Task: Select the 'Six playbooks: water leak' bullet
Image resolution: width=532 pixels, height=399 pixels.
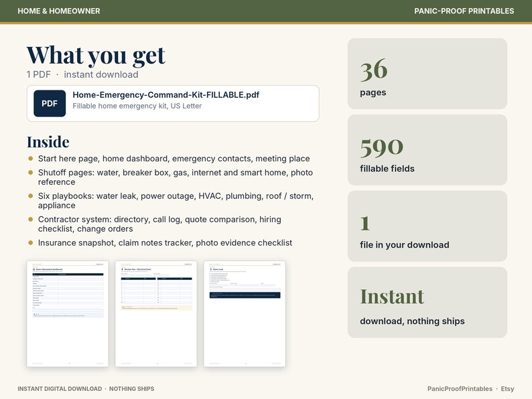Action: pos(176,201)
